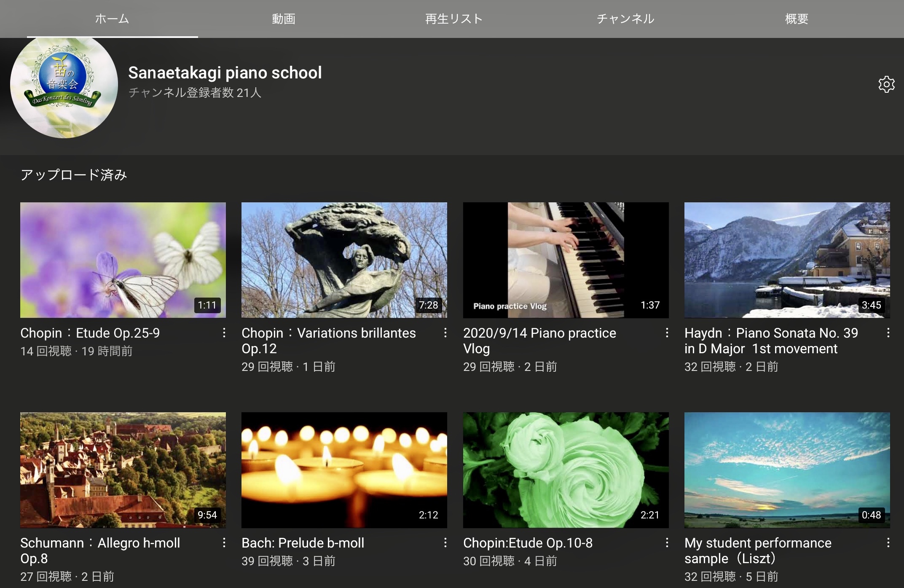This screenshot has width=904, height=588.
Task: Open more options for Bach Prelude b-moll
Action: point(445,543)
